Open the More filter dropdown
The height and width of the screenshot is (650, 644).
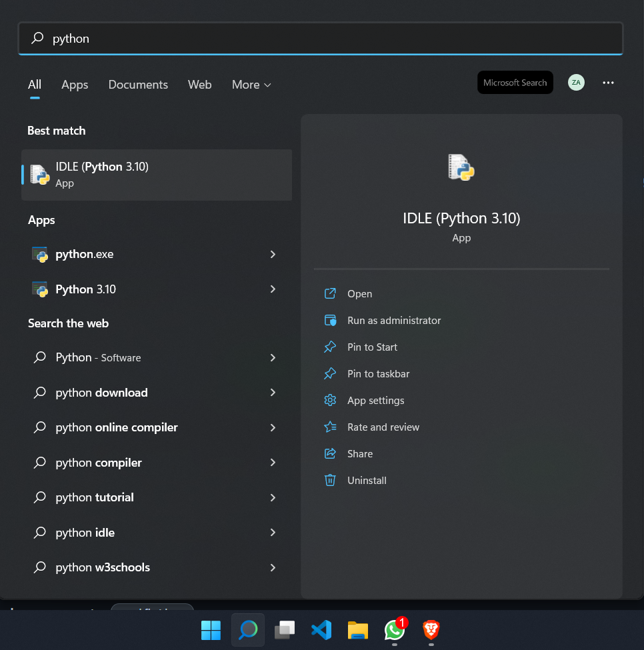point(251,85)
